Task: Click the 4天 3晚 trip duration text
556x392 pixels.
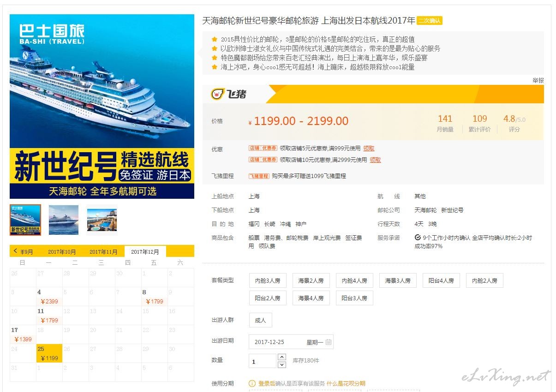Action: pyautogui.click(x=425, y=224)
